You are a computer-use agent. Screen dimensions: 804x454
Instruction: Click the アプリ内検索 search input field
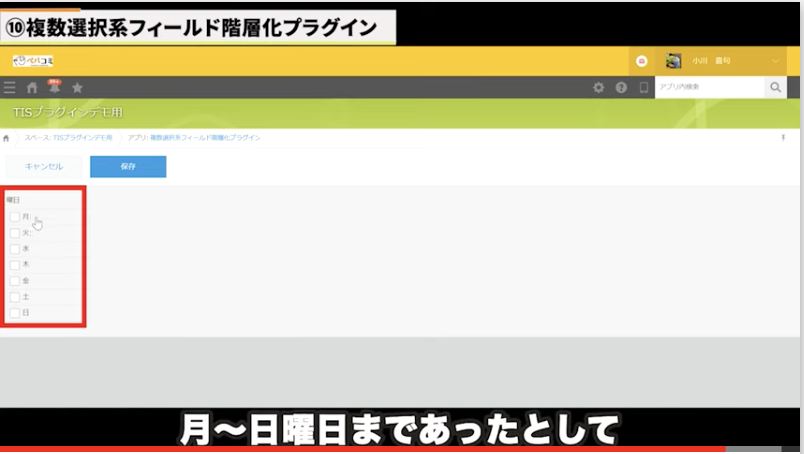(709, 88)
